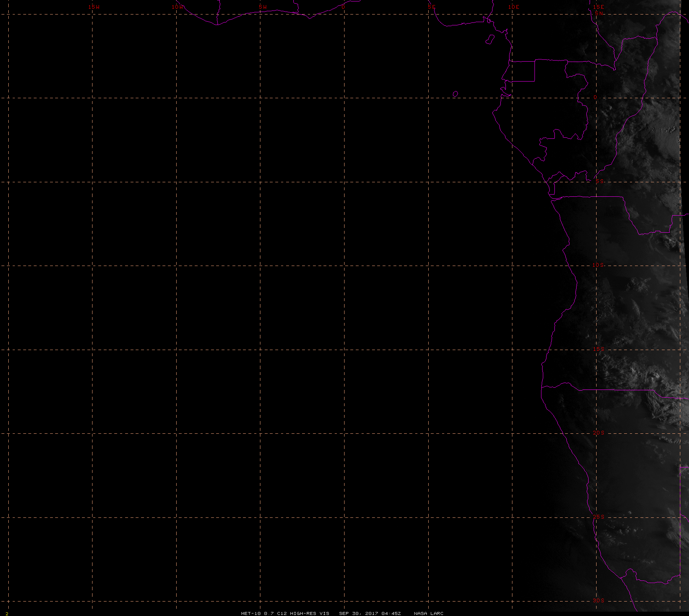Screen dimensions: 689x616
Task: Click the "5N" latitude label
Action: point(599,13)
